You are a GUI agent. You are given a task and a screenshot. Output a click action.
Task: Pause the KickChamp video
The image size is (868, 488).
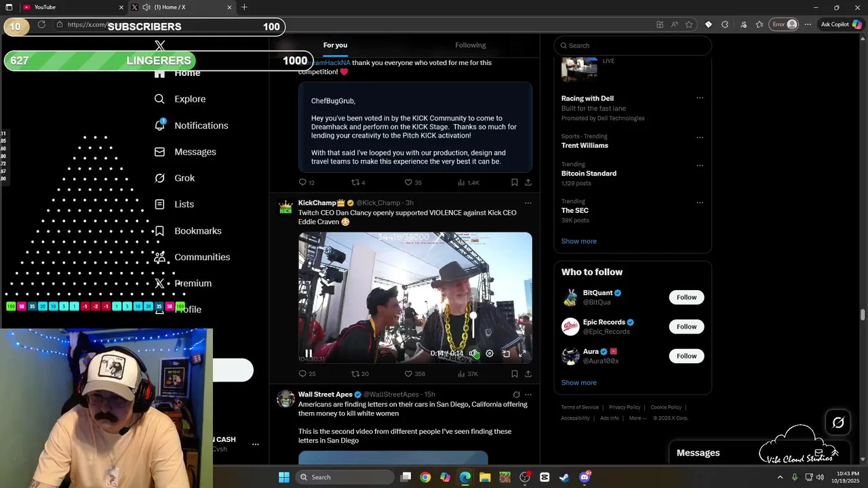click(309, 353)
